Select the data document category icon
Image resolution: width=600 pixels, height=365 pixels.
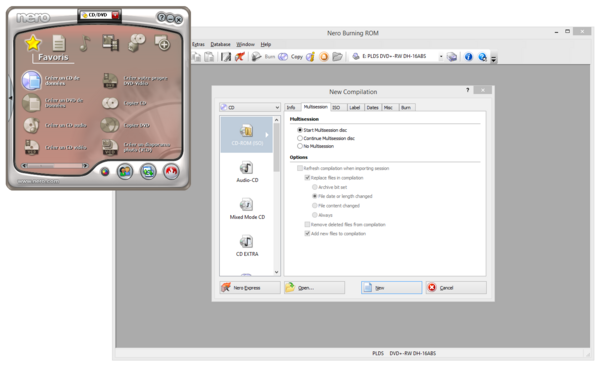tap(59, 43)
